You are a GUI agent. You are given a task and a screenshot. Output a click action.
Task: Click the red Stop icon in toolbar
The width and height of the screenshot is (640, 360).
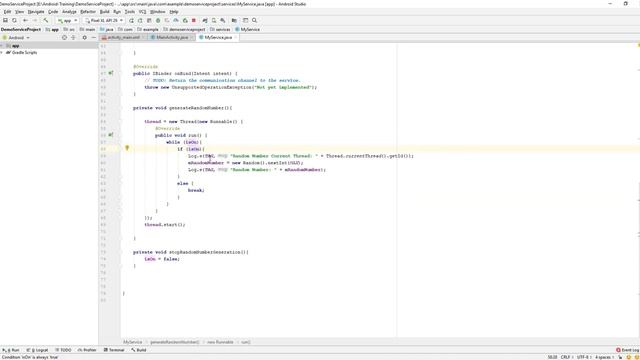click(194, 20)
